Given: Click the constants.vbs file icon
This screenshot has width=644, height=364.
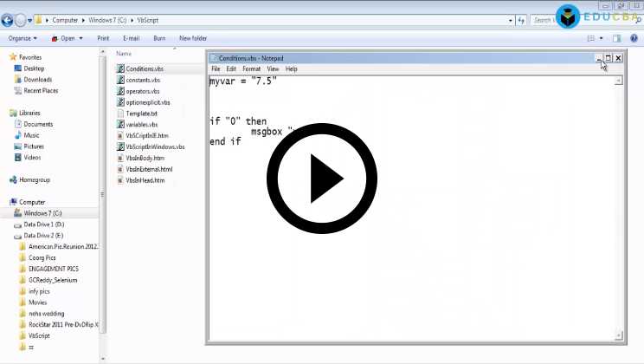Looking at the screenshot, I should tap(121, 80).
